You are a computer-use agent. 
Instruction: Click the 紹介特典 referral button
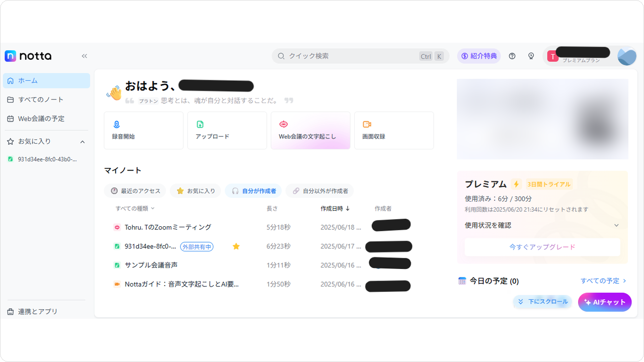[x=479, y=56]
